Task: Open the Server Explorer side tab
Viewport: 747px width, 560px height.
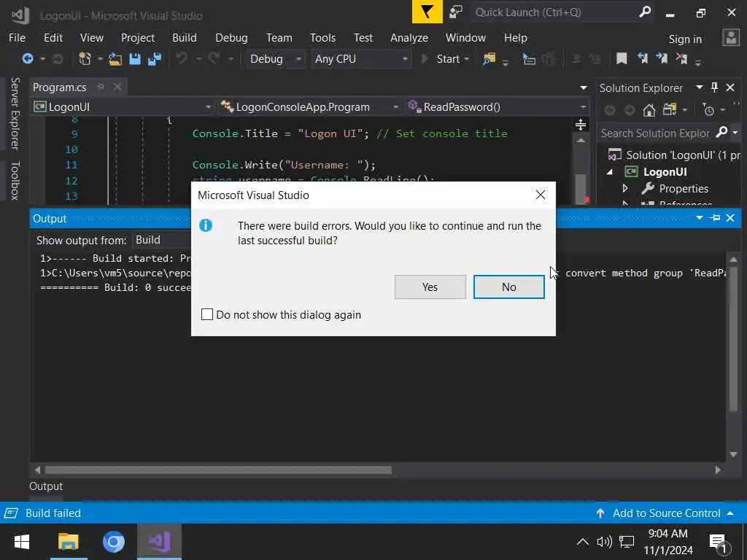Action: [15, 113]
